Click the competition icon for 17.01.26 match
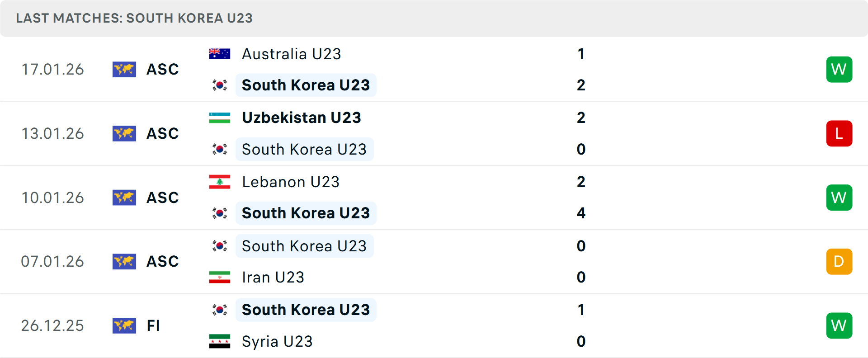The image size is (868, 358). 124,69
